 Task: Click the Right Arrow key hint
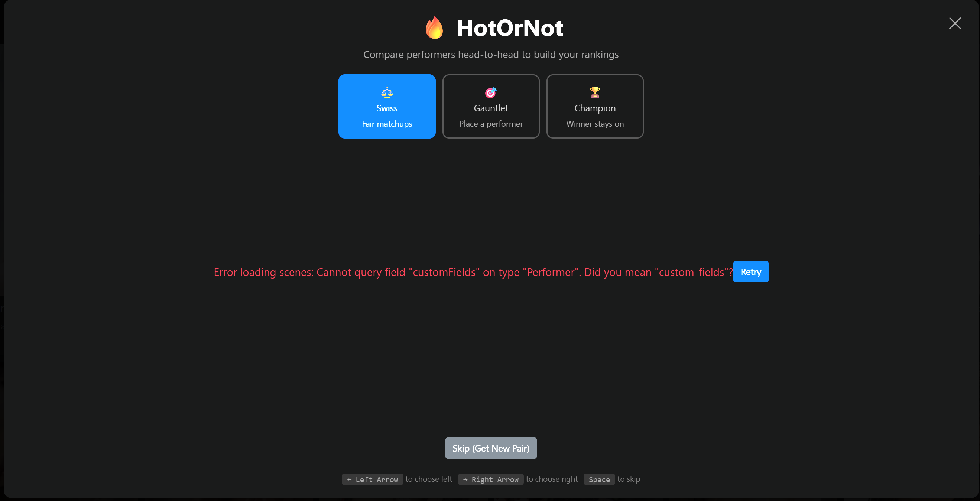point(491,479)
